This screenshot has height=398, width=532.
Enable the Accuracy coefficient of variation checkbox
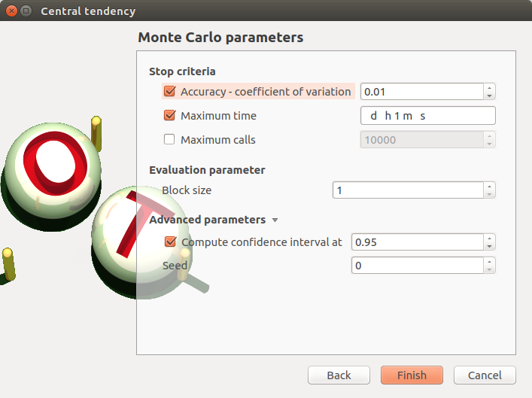point(169,92)
